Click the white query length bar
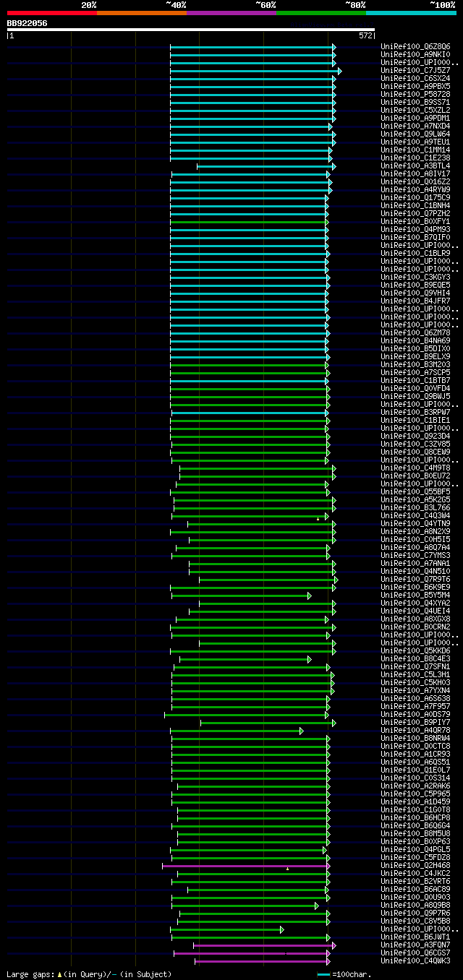The width and height of the screenshot is (463, 980). (191, 30)
